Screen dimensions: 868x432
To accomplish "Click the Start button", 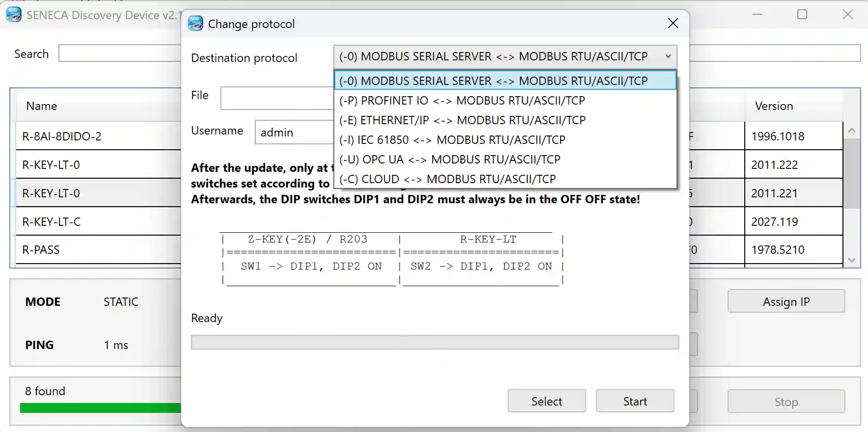I will pyautogui.click(x=635, y=401).
